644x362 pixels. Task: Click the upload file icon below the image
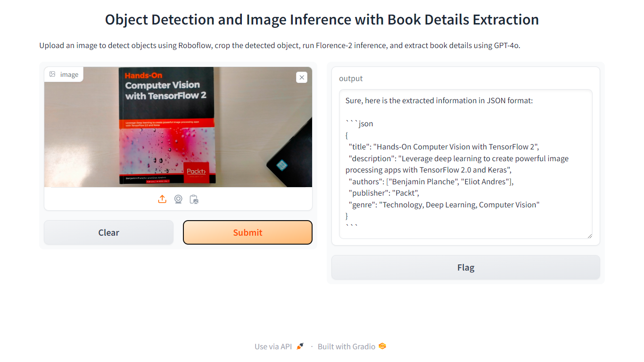[x=162, y=199]
